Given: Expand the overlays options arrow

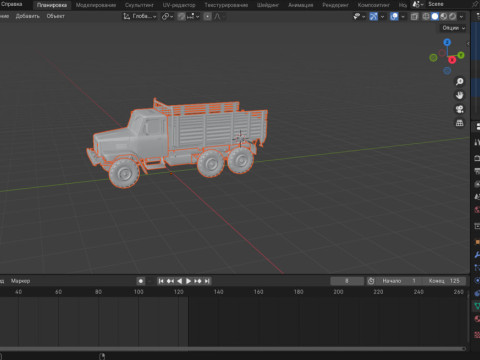Looking at the screenshot, I should pos(403,16).
